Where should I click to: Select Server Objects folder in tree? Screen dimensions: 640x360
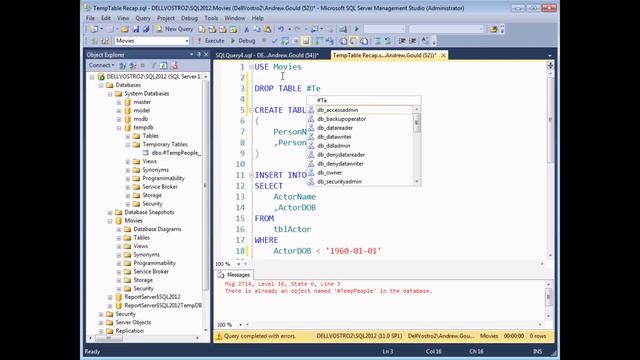point(133,322)
